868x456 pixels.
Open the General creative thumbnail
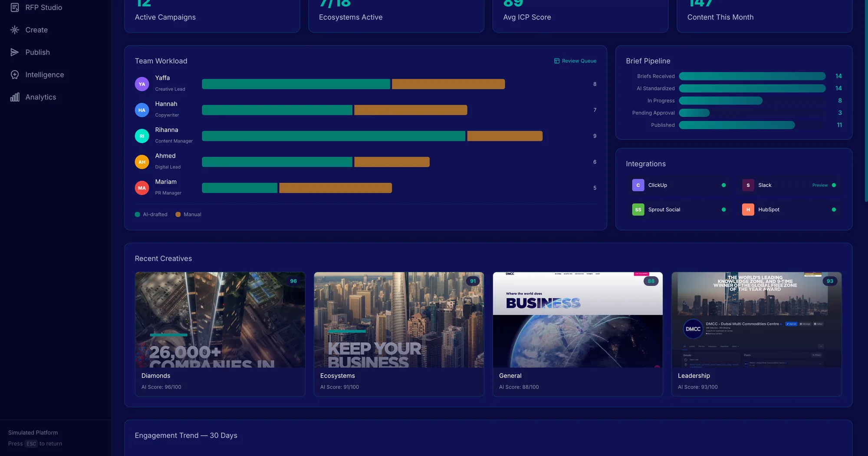click(578, 320)
